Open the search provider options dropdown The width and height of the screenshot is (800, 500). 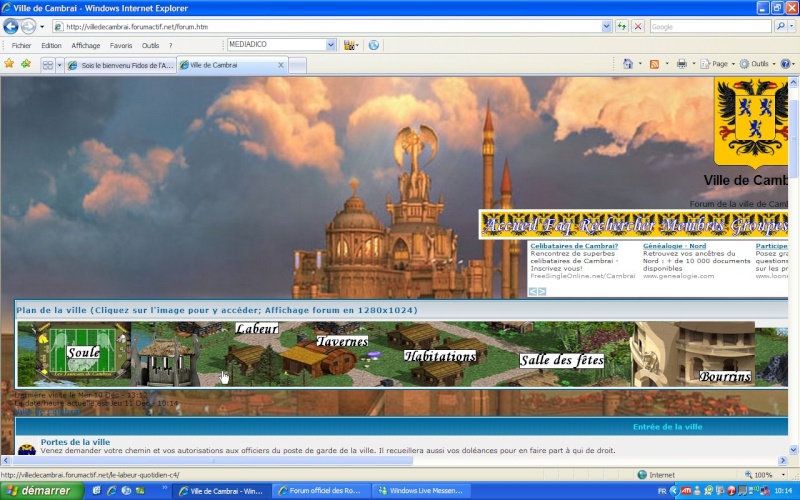pos(792,27)
